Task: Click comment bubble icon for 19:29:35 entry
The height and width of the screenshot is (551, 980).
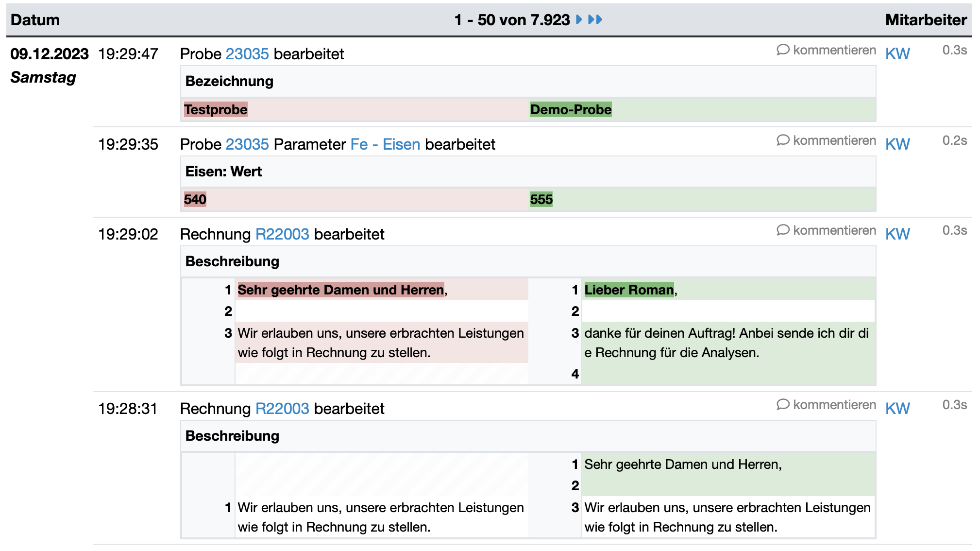Action: (782, 140)
